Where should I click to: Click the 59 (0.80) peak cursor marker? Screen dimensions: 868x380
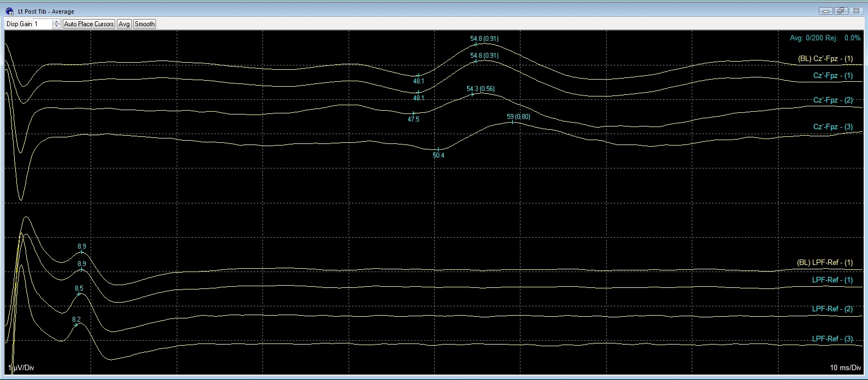[512, 122]
